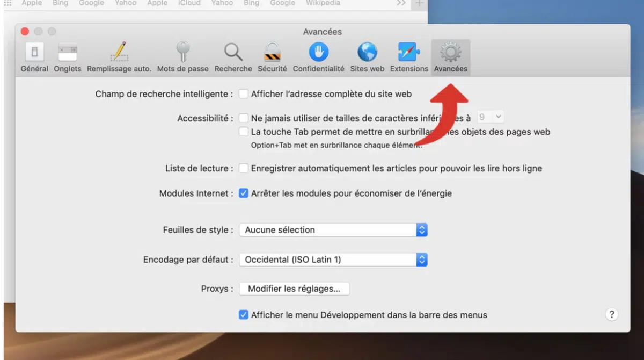Open Remplissage auto. preferences
The image size is (644, 360).
click(119, 57)
